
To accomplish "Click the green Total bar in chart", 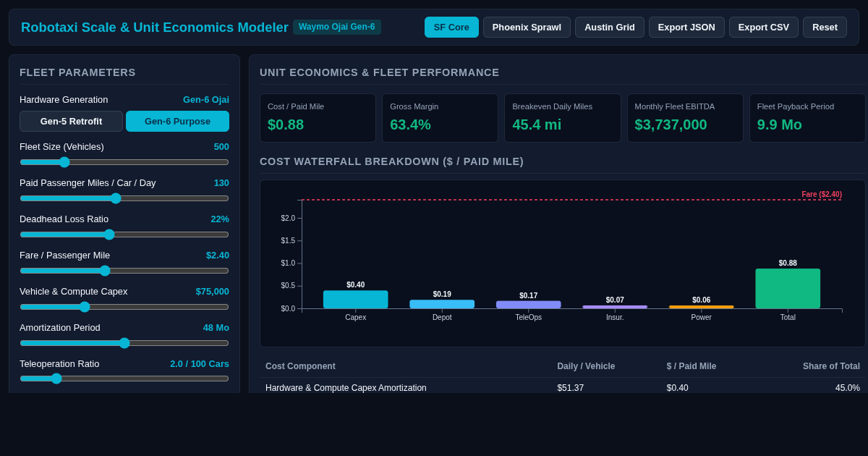I will tap(788, 289).
